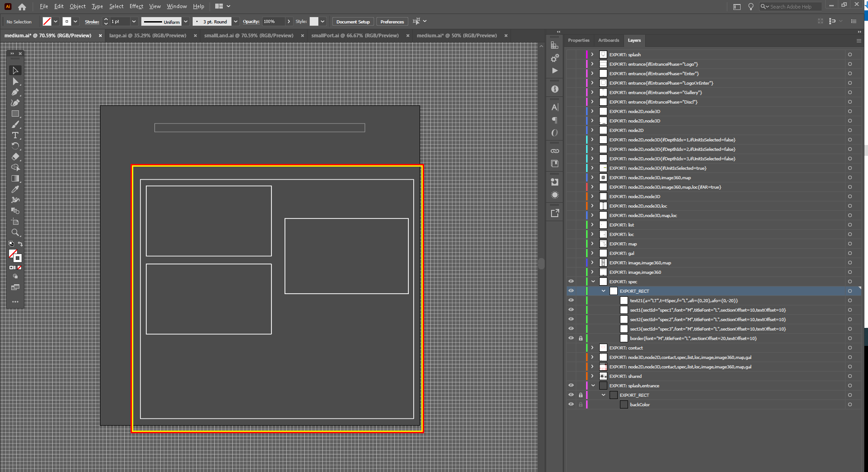
Task: Open the Paragraph panel icon
Action: (555, 120)
